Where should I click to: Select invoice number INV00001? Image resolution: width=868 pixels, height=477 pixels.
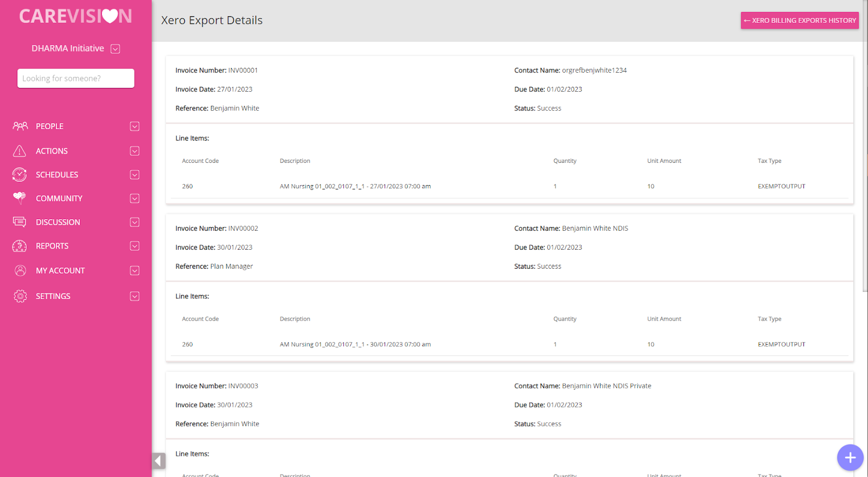point(243,71)
